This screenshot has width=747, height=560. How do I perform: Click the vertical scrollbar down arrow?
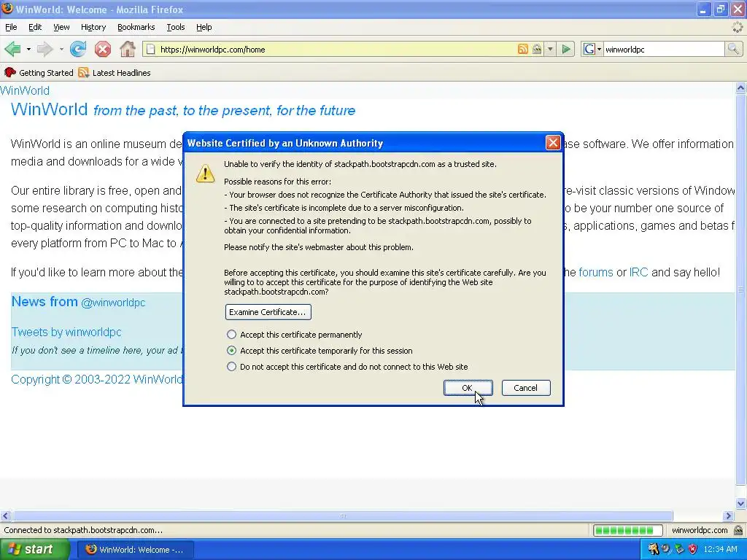coord(741,503)
